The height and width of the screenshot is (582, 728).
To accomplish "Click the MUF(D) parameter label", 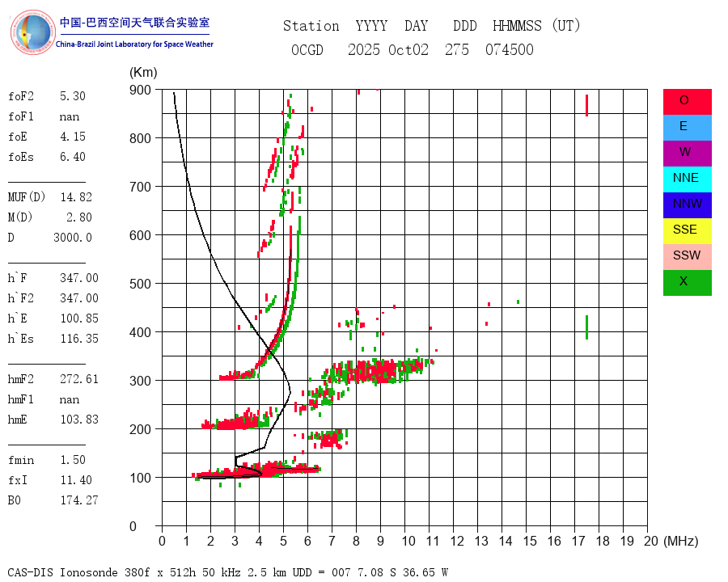I will 27,197.
